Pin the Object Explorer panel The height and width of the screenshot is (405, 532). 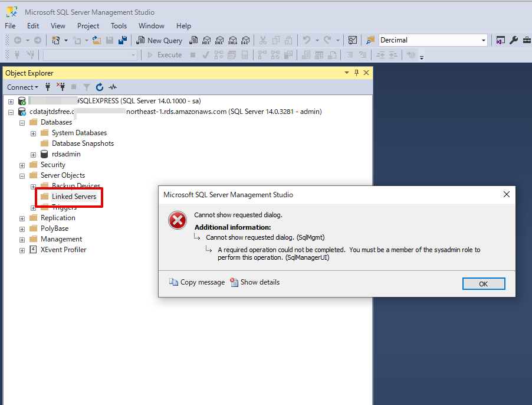[x=356, y=73]
